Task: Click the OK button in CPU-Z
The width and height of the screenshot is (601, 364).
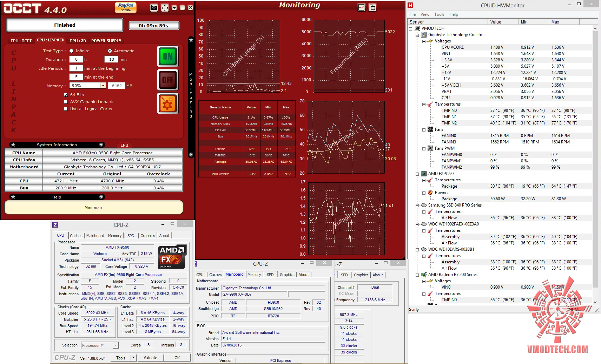Action: coord(177,358)
